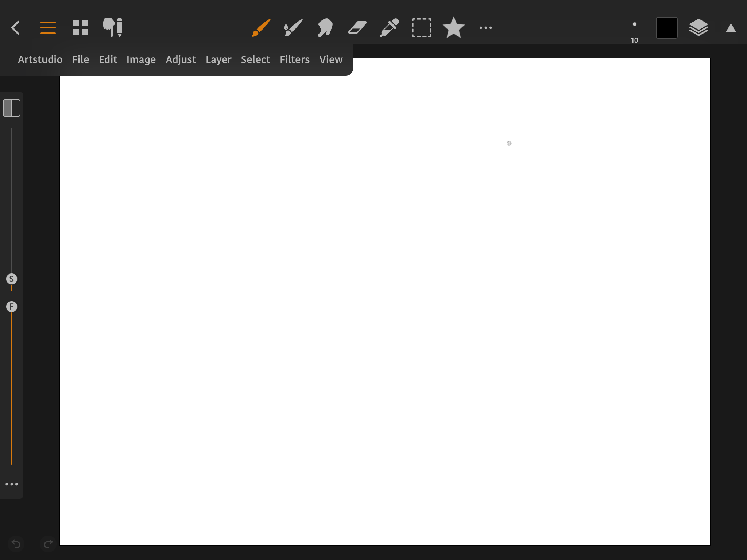747x560 pixels.
Task: Open brush and tool settings icon
Action: [x=112, y=28]
